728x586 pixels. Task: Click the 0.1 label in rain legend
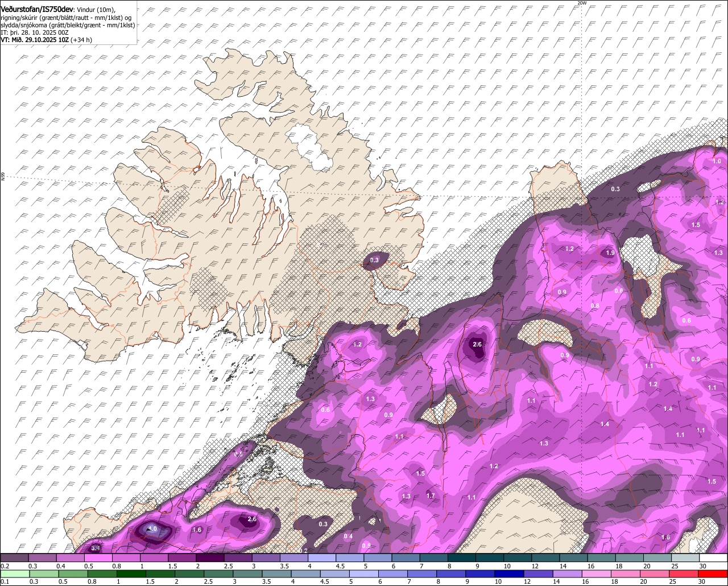coord(5,581)
